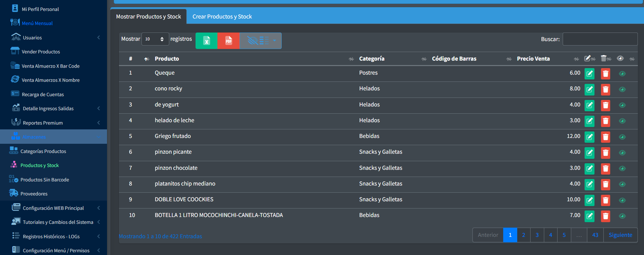Open Vender Productos page
This screenshot has height=255, width=644.
tap(53, 52)
